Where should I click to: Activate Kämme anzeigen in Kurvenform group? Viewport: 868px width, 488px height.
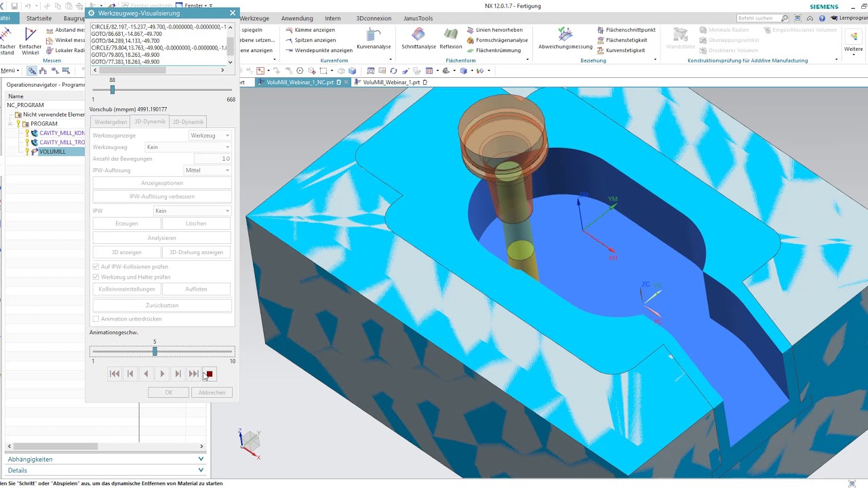[x=310, y=30]
